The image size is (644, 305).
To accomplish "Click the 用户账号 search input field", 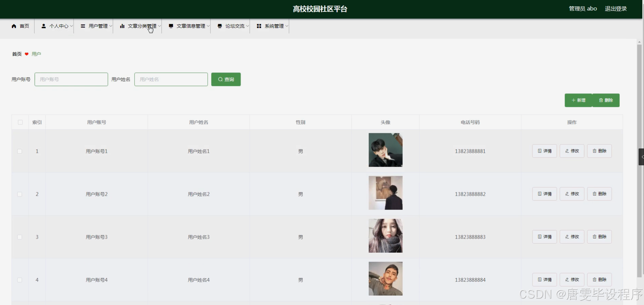I will click(x=71, y=79).
